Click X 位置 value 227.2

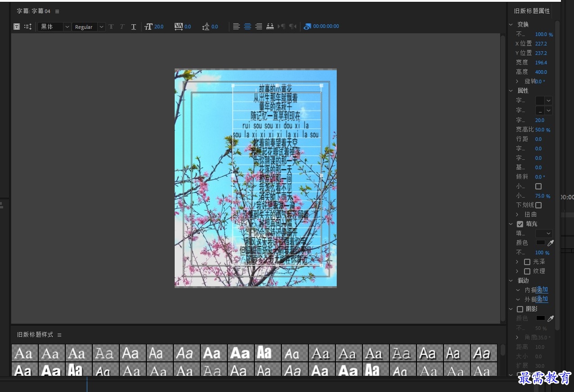(x=541, y=44)
